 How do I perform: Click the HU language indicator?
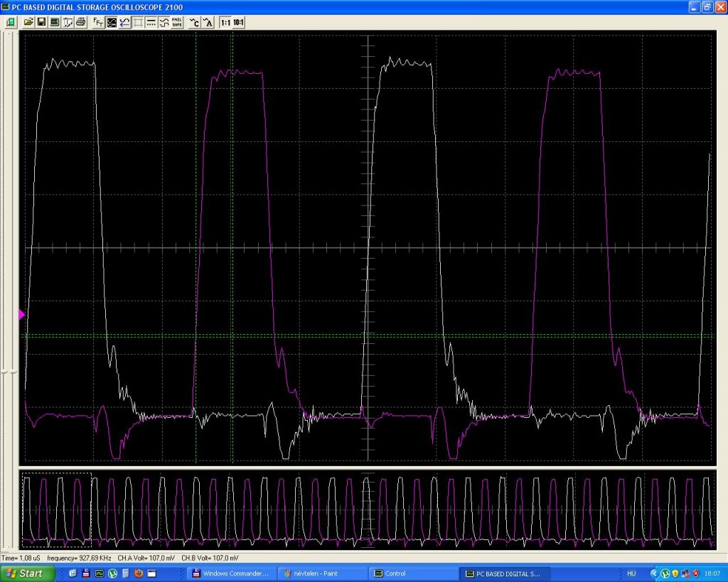click(631, 573)
